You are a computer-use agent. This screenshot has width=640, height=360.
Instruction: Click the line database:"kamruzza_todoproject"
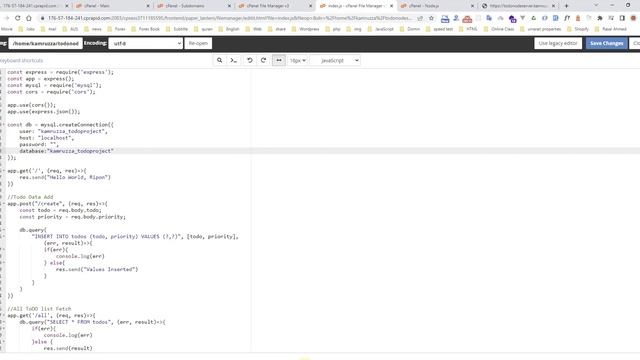(x=67, y=151)
